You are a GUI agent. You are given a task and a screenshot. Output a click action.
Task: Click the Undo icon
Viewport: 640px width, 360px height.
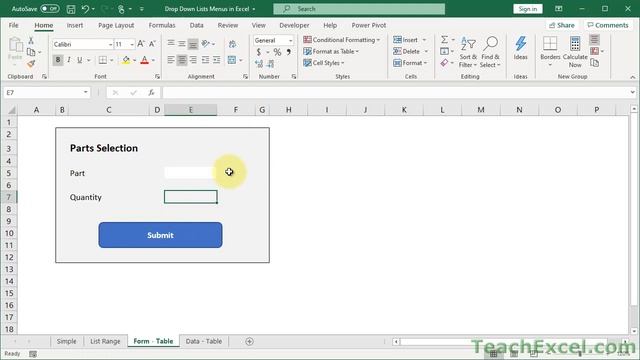point(85,9)
